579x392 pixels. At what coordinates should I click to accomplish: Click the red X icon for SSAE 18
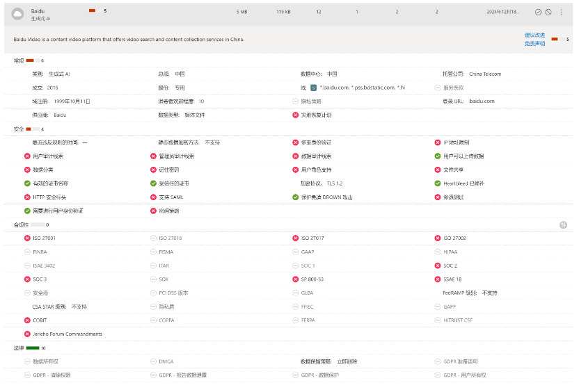pos(438,279)
